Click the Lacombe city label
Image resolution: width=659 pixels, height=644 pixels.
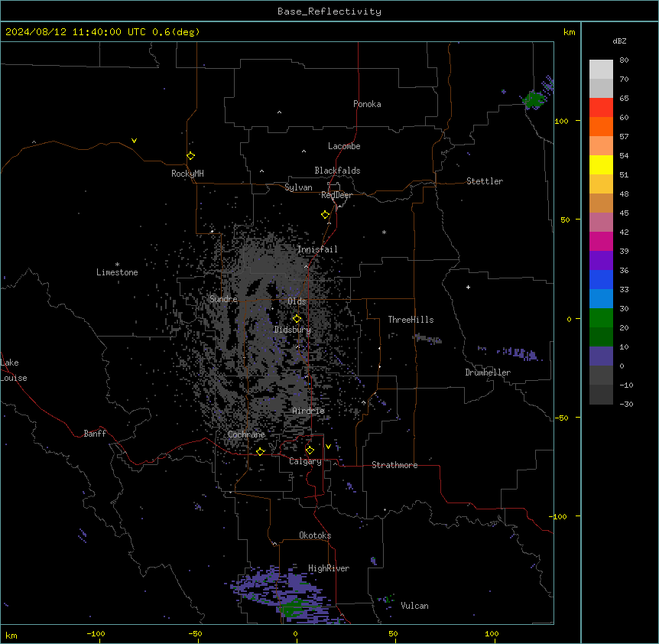[344, 146]
